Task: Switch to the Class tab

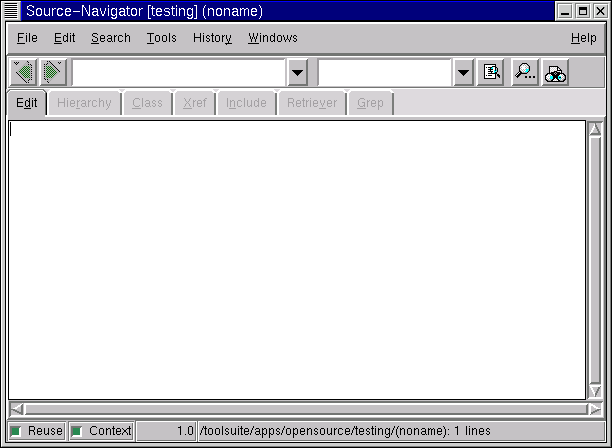Action: pyautogui.click(x=147, y=103)
